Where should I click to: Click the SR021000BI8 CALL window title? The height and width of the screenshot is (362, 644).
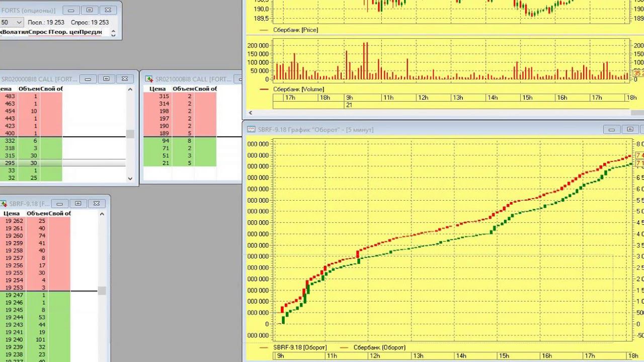(193, 79)
